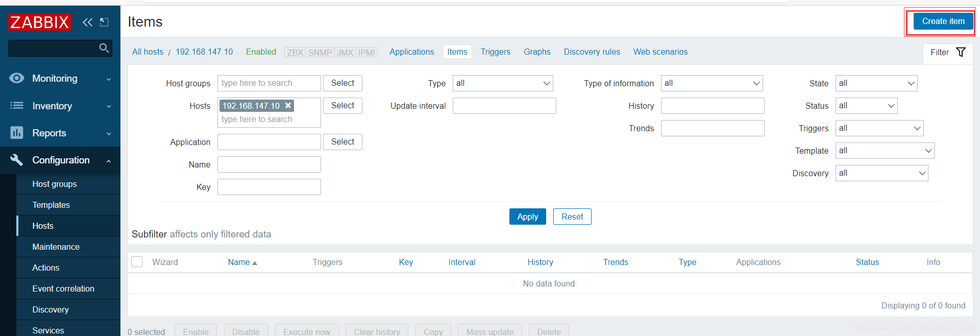Screen dimensions: 980x336
Task: Collapse the Configuration menu section
Action: (60, 160)
